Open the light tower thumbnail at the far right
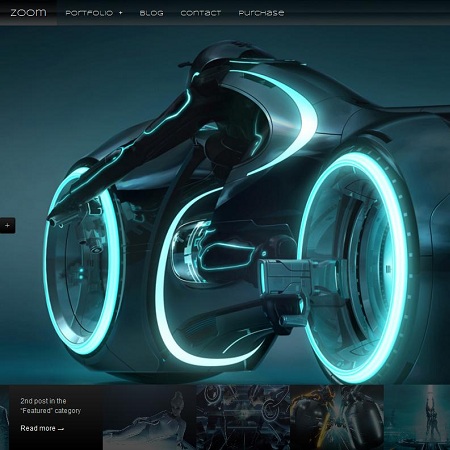The image size is (450, 450). [x=417, y=417]
